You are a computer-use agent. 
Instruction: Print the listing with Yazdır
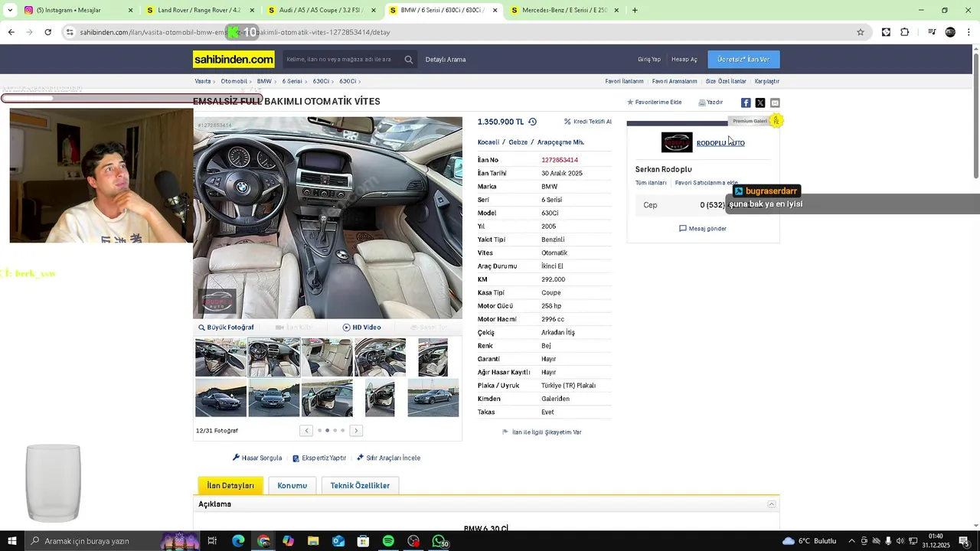(710, 103)
